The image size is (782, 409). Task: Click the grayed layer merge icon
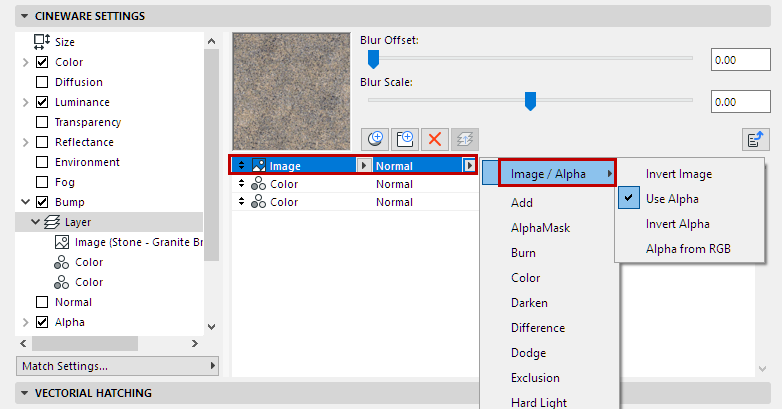pos(464,139)
